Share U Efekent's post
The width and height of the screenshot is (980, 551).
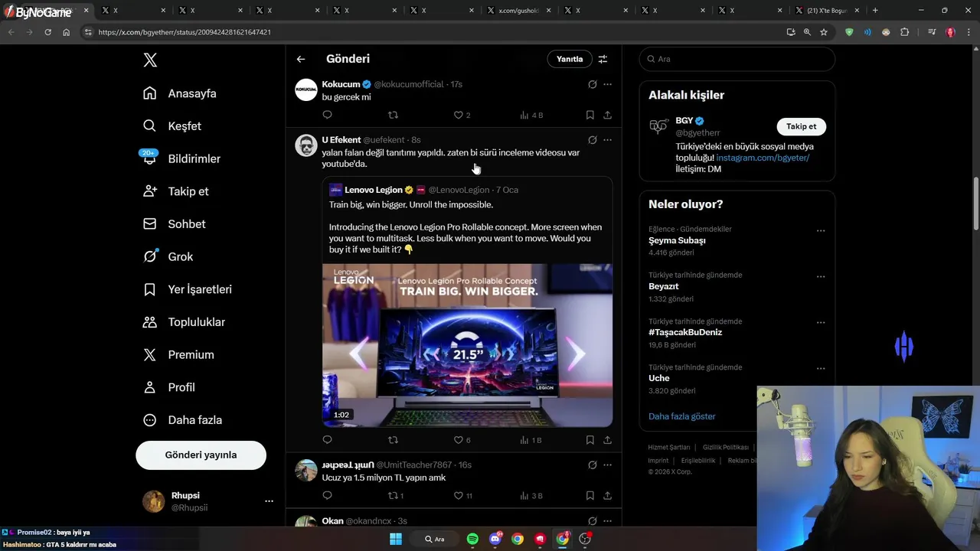(x=607, y=440)
